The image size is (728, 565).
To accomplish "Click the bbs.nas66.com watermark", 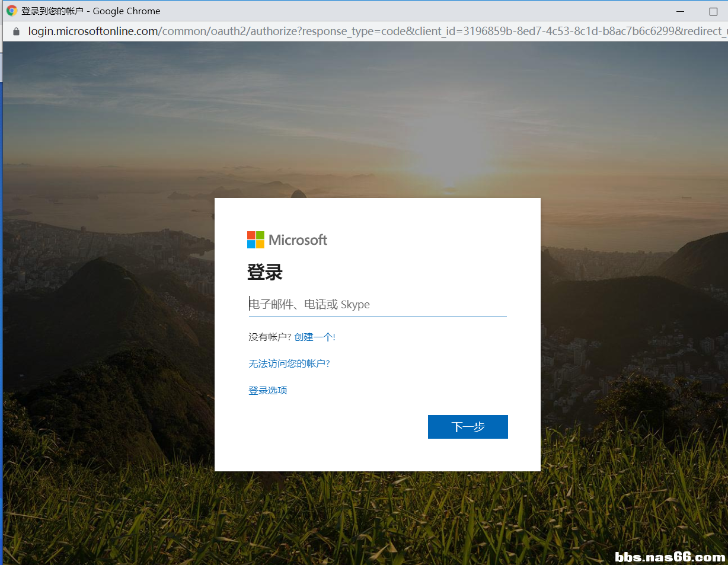I will point(670,557).
